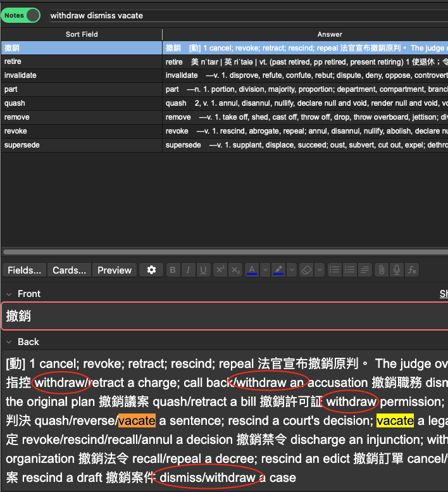Image resolution: width=448 pixels, height=492 pixels.
Task: Collapse the Back field
Action: (x=9, y=342)
